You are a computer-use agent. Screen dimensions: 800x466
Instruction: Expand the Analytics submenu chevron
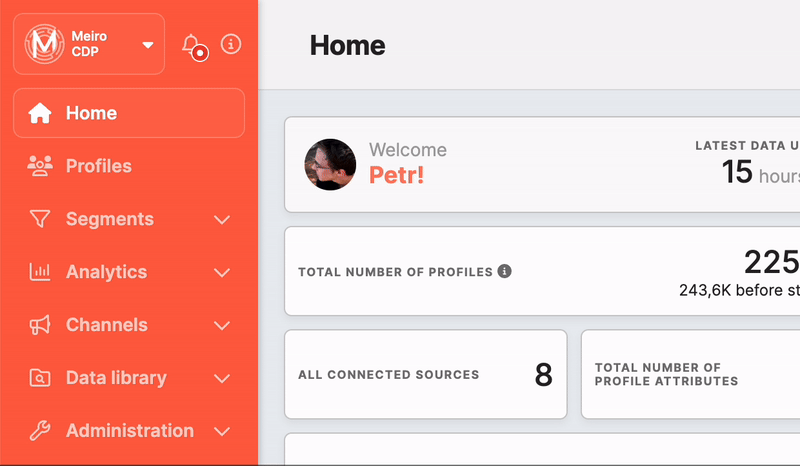222,273
